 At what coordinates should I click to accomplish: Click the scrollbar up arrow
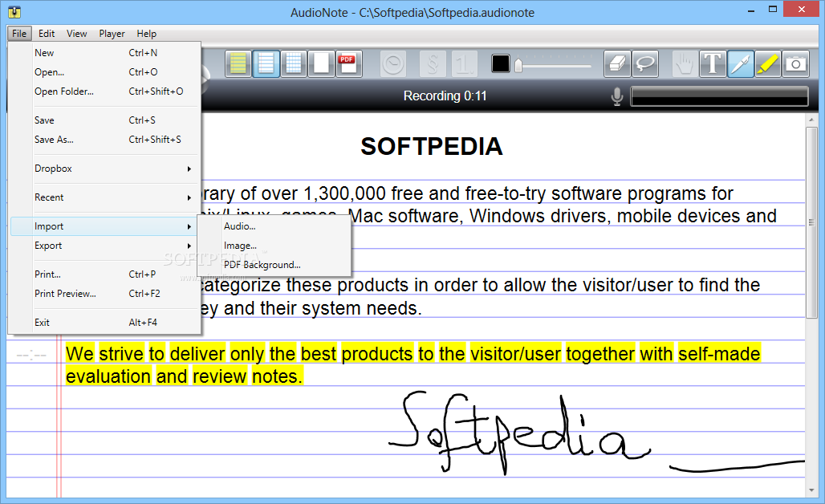(x=812, y=120)
